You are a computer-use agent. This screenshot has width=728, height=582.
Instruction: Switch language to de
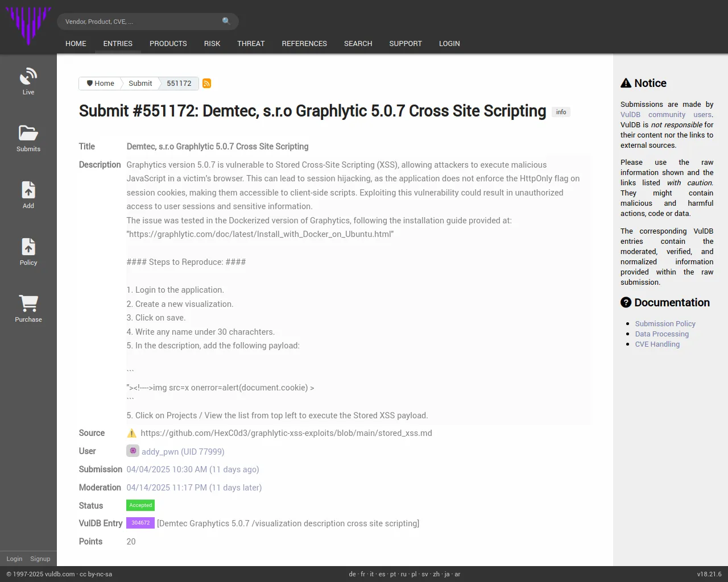[x=352, y=574]
